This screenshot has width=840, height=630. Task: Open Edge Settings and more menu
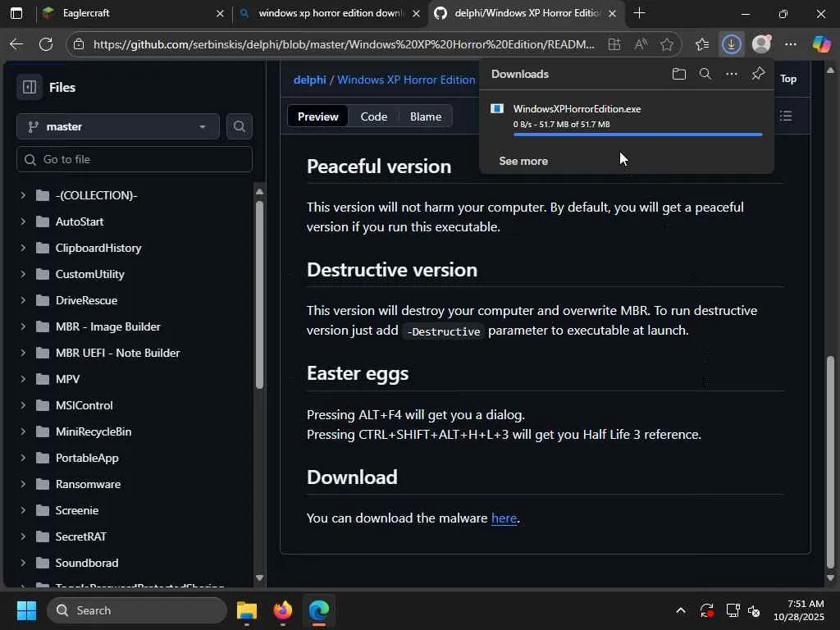(x=791, y=44)
